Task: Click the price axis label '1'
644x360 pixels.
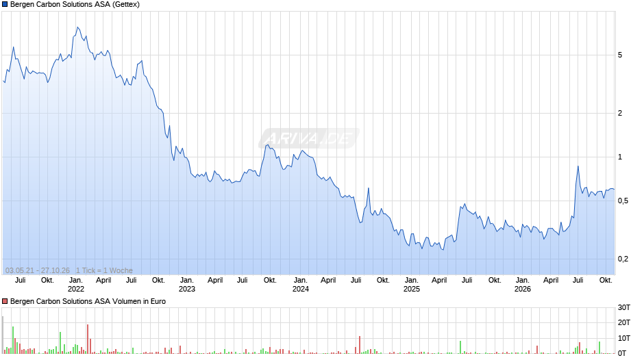Action: click(620, 157)
